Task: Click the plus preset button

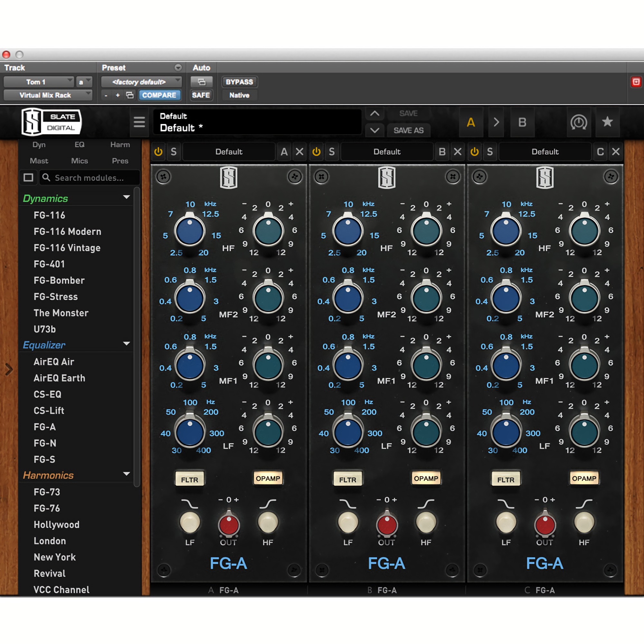Action: (118, 95)
